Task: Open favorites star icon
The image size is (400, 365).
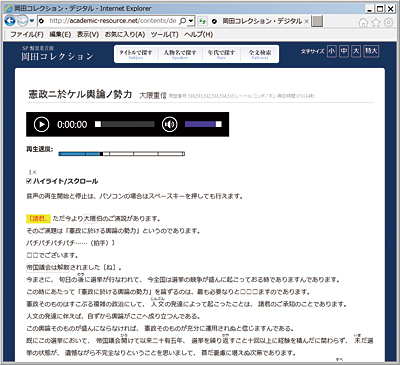Action: (x=376, y=22)
